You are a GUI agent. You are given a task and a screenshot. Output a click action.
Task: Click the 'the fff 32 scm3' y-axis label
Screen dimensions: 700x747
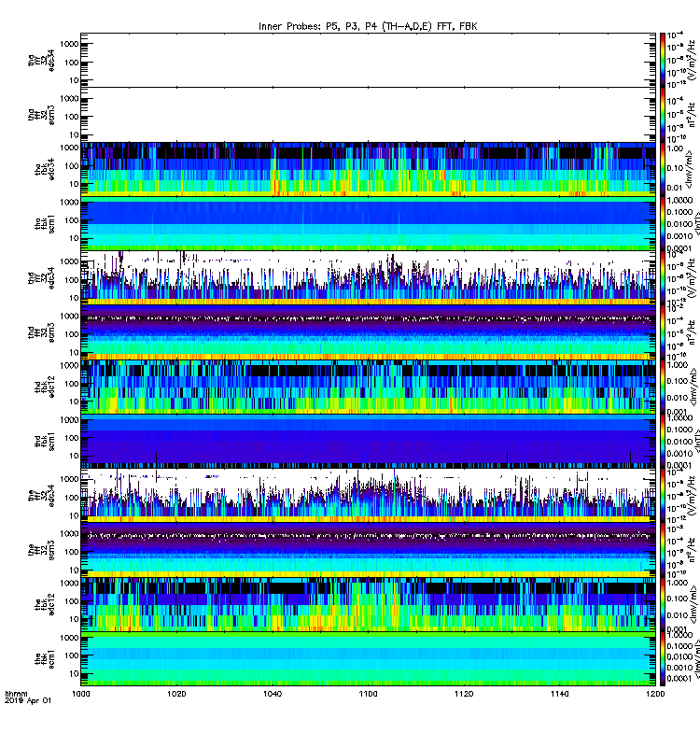tap(41, 550)
